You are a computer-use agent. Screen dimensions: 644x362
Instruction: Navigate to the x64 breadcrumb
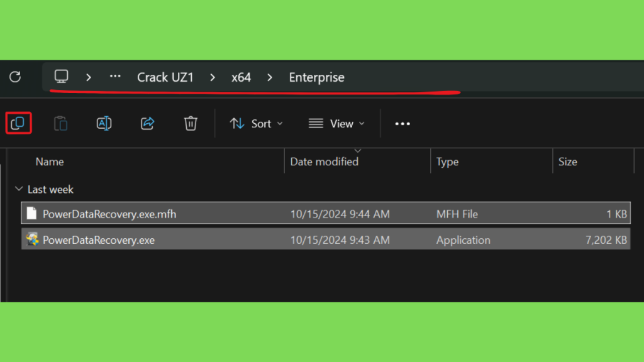click(x=241, y=77)
